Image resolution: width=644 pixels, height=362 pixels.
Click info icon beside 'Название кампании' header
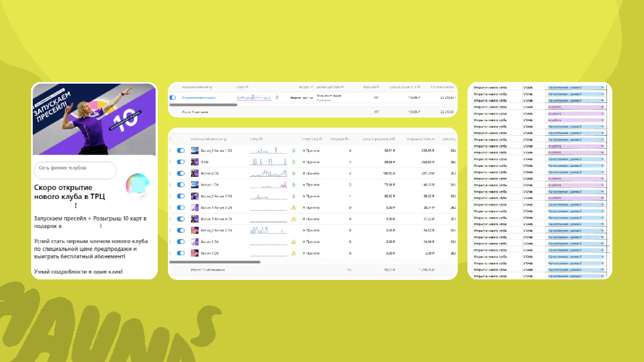(x=210, y=87)
